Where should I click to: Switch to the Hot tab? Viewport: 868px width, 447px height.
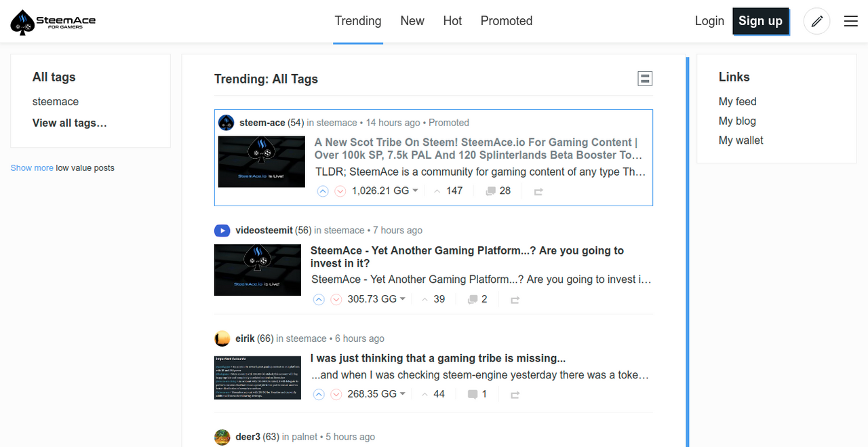coord(452,21)
